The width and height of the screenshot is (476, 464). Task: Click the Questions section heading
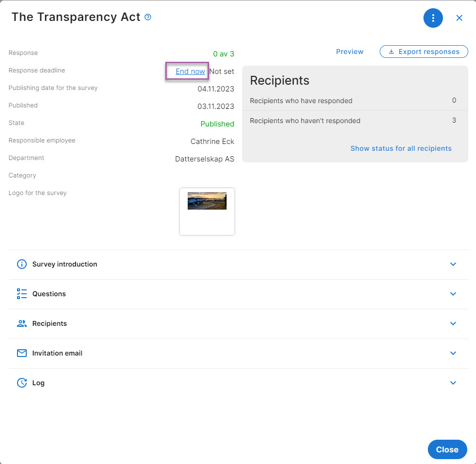click(x=49, y=294)
